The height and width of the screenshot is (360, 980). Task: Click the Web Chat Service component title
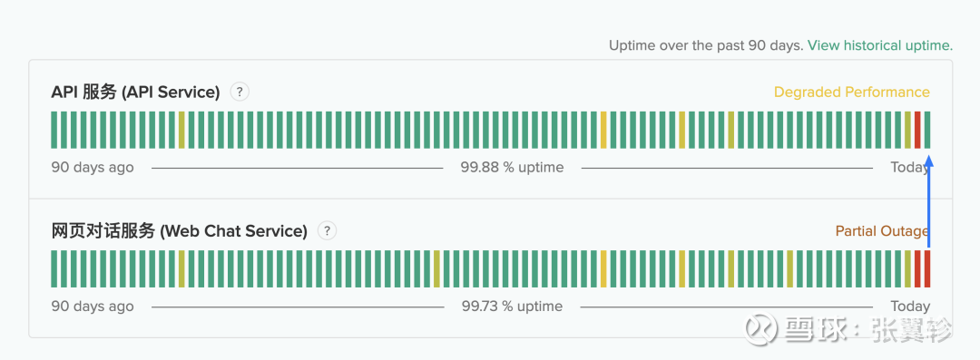(x=180, y=231)
